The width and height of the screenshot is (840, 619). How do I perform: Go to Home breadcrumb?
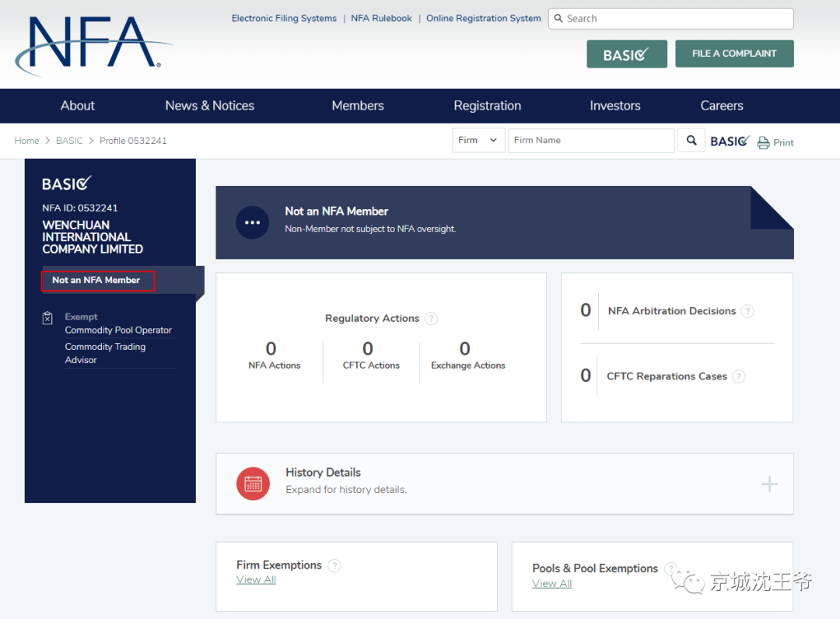click(x=26, y=140)
